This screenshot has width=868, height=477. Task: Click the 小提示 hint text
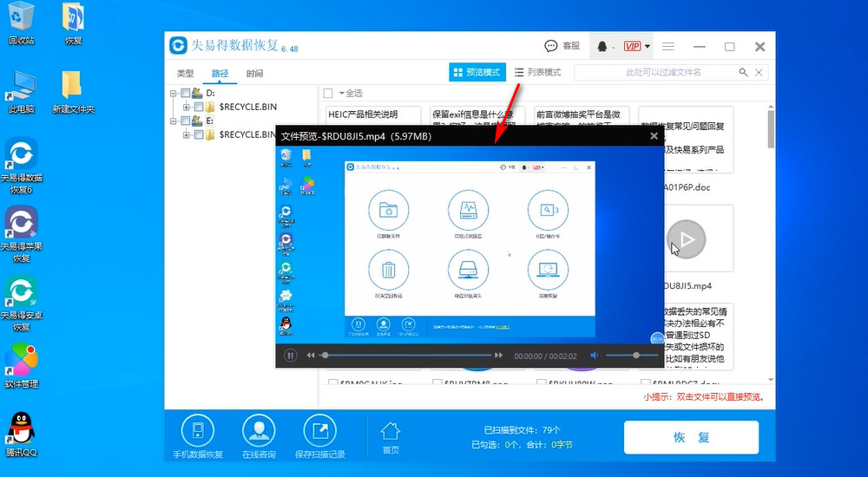[x=704, y=396]
